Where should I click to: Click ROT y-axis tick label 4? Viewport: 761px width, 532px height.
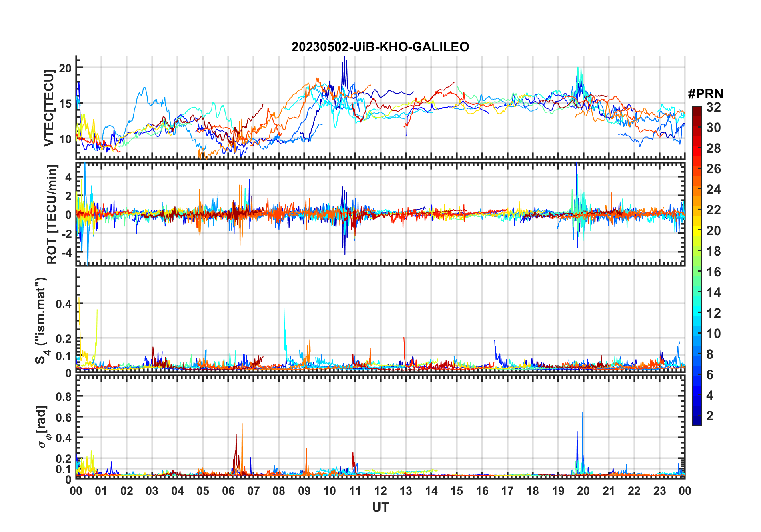pyautogui.click(x=68, y=177)
